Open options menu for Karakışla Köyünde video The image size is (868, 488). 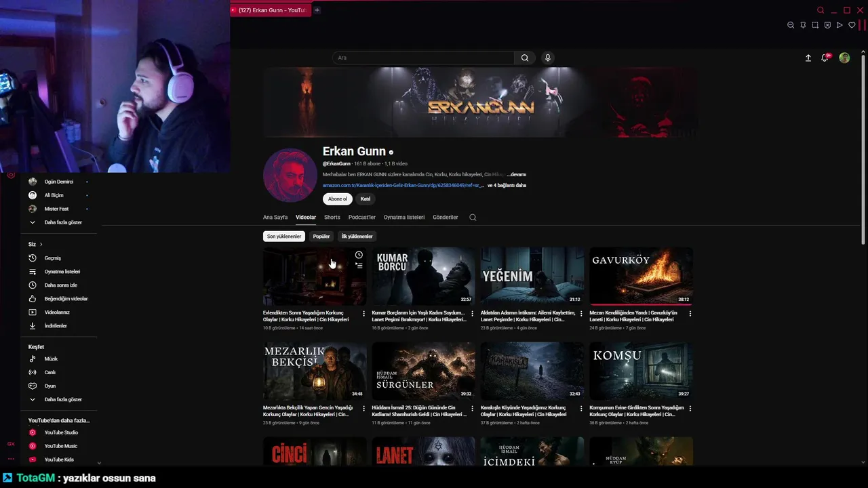pos(581,409)
